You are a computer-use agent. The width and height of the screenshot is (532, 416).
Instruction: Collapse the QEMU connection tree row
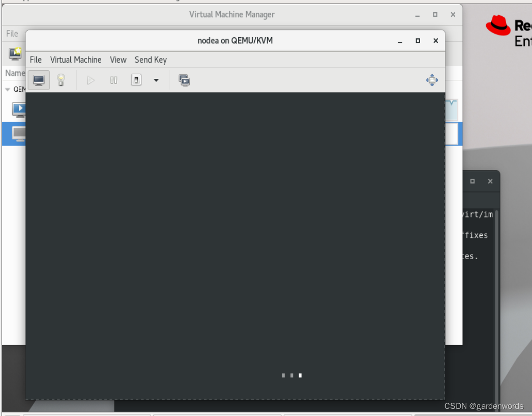[x=8, y=89]
